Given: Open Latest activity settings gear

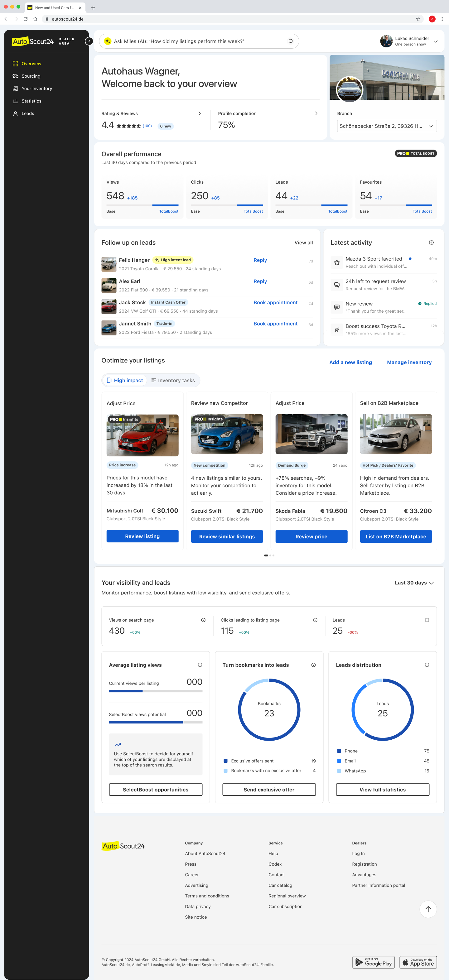Looking at the screenshot, I should tap(431, 243).
